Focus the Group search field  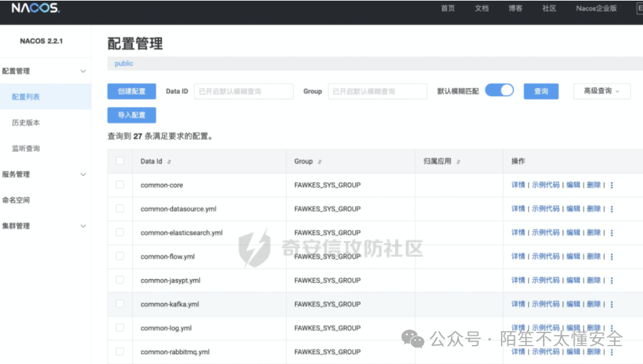[377, 91]
